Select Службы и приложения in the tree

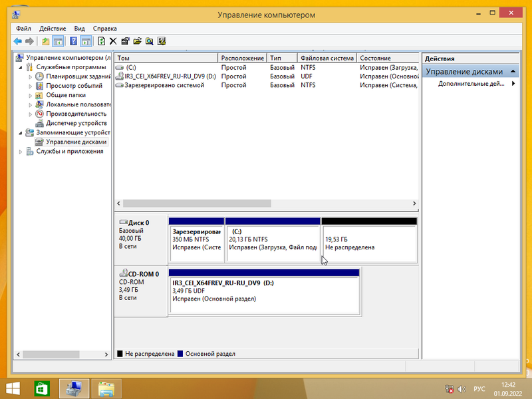70,152
